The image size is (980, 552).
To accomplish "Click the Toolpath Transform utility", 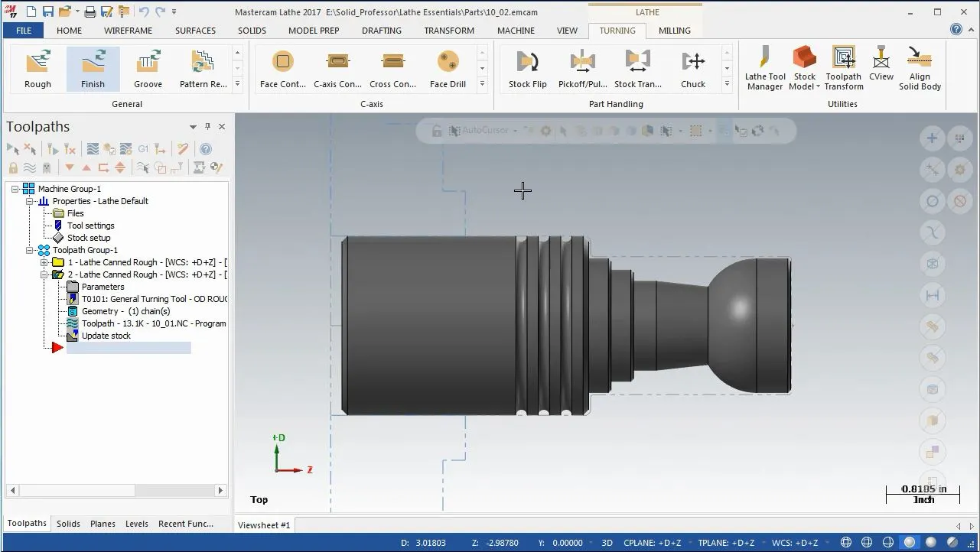I will tap(844, 68).
